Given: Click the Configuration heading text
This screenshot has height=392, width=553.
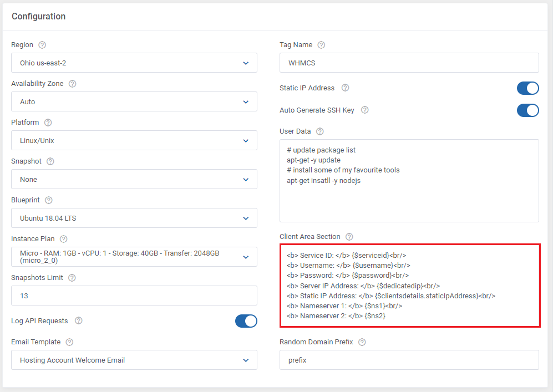Looking at the screenshot, I should tap(38, 16).
